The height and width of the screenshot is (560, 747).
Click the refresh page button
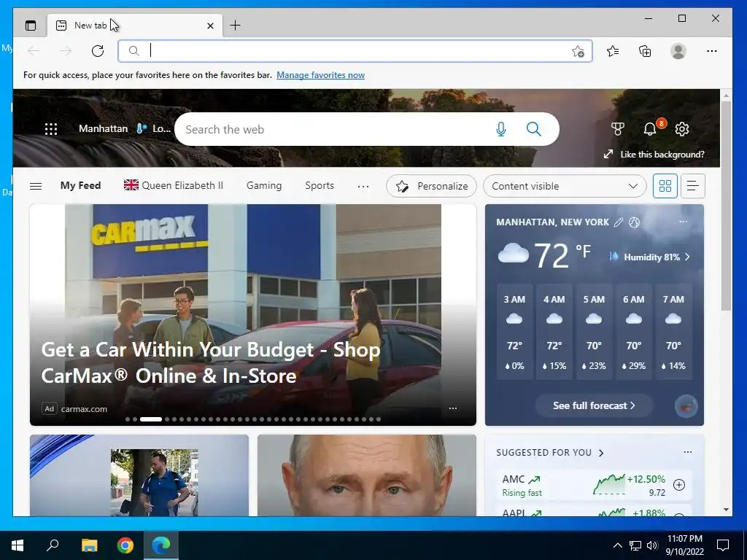(98, 51)
